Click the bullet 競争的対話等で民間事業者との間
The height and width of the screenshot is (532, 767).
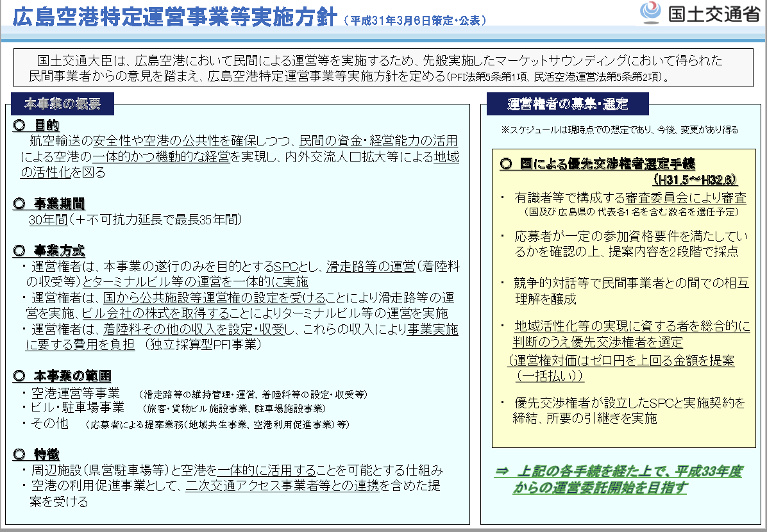[632, 290]
